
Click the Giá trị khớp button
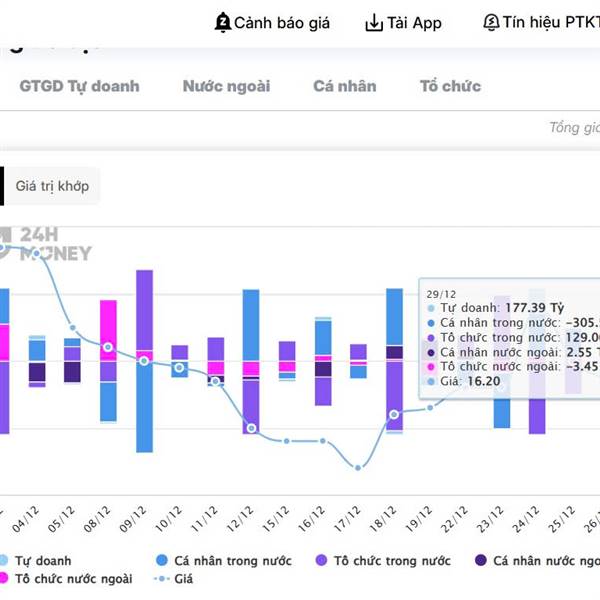[52, 186]
